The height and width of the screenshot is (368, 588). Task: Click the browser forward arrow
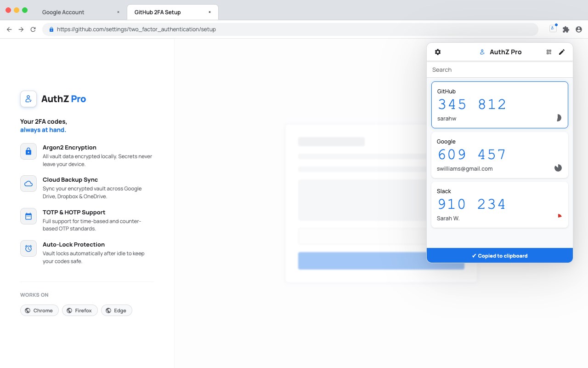point(21,29)
